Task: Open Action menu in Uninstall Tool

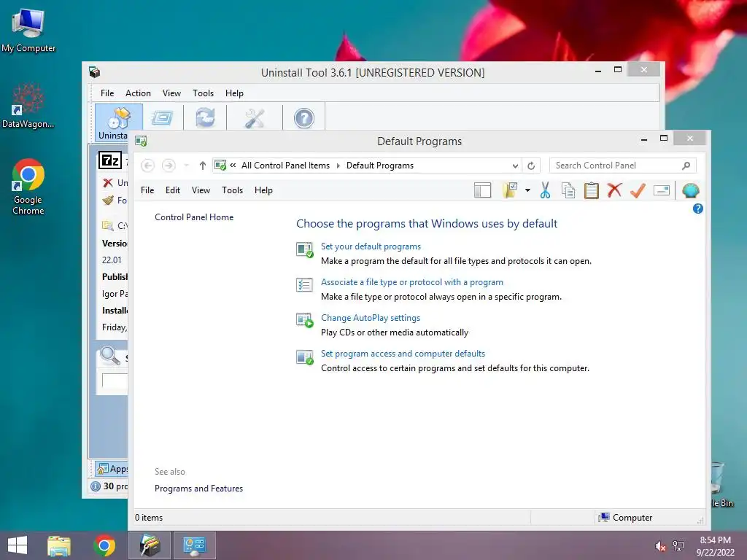Action: pos(138,93)
